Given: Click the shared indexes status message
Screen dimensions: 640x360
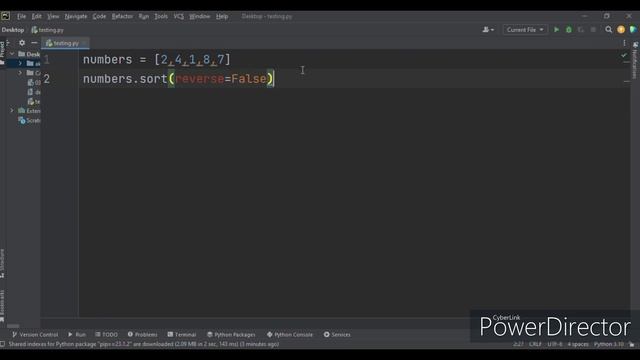Looking at the screenshot, I should pos(144,344).
